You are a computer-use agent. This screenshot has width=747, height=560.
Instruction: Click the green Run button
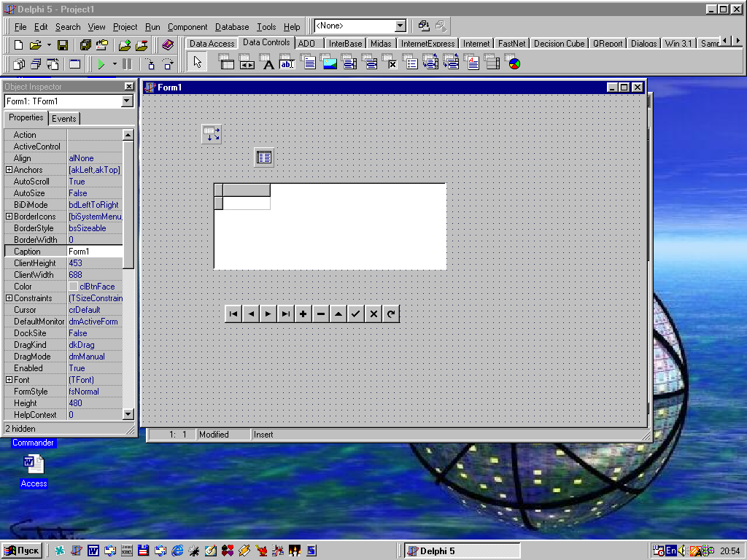click(101, 64)
